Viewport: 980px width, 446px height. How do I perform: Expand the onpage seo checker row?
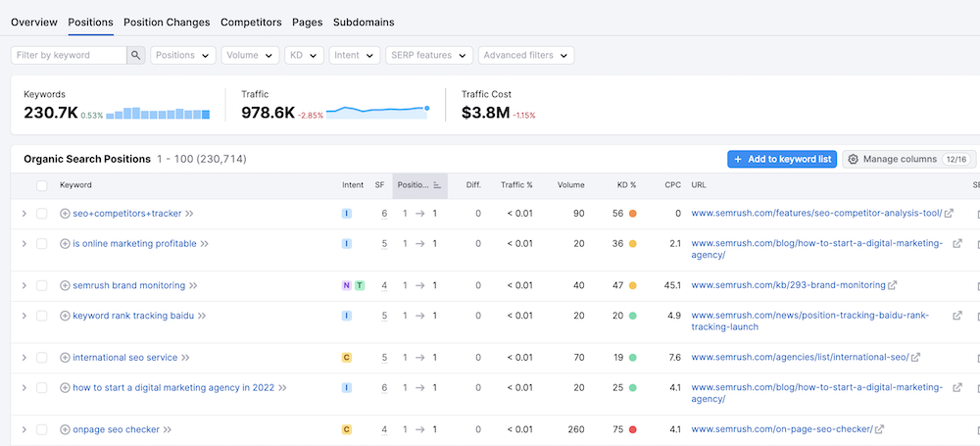point(24,429)
